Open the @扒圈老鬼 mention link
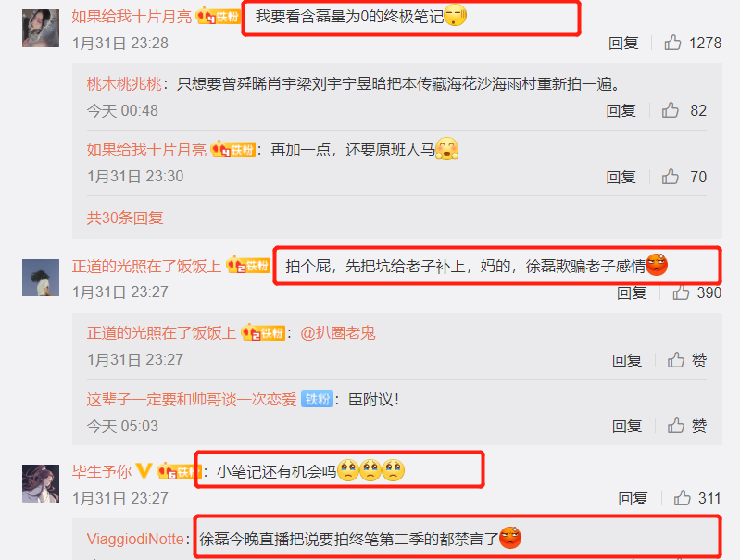Image resolution: width=740 pixels, height=560 pixels. tap(338, 333)
